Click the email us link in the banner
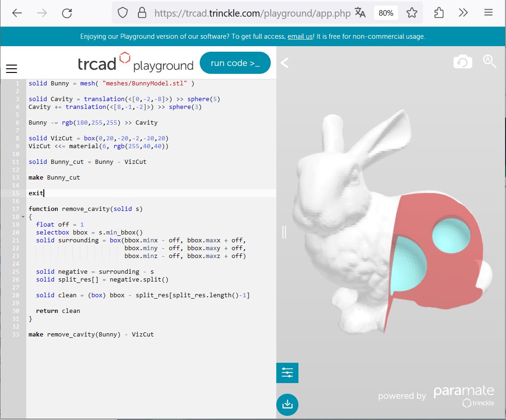506x420 pixels. pos(300,36)
